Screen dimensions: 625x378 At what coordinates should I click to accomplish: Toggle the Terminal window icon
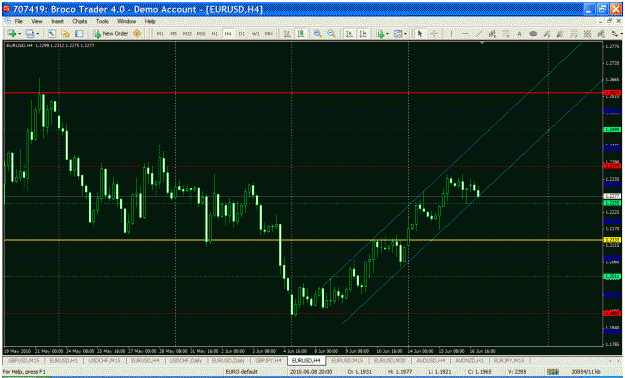pyautogui.click(x=79, y=34)
